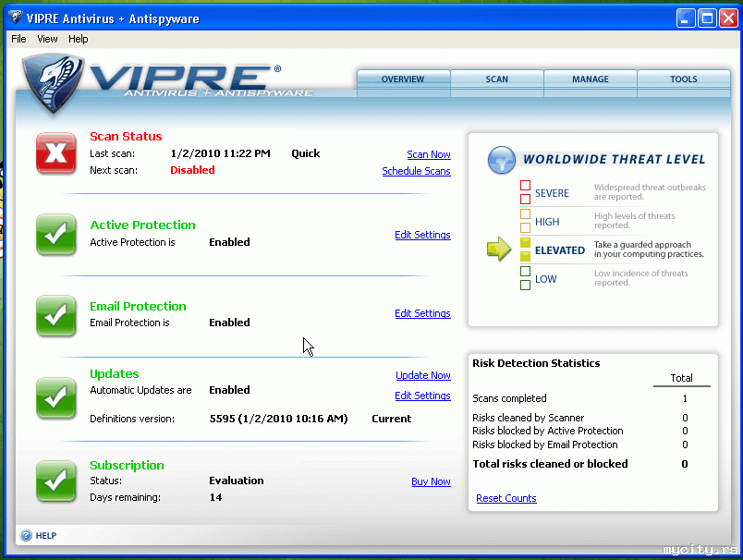Click the days remaining value 14
The height and width of the screenshot is (560, 743).
(x=215, y=497)
